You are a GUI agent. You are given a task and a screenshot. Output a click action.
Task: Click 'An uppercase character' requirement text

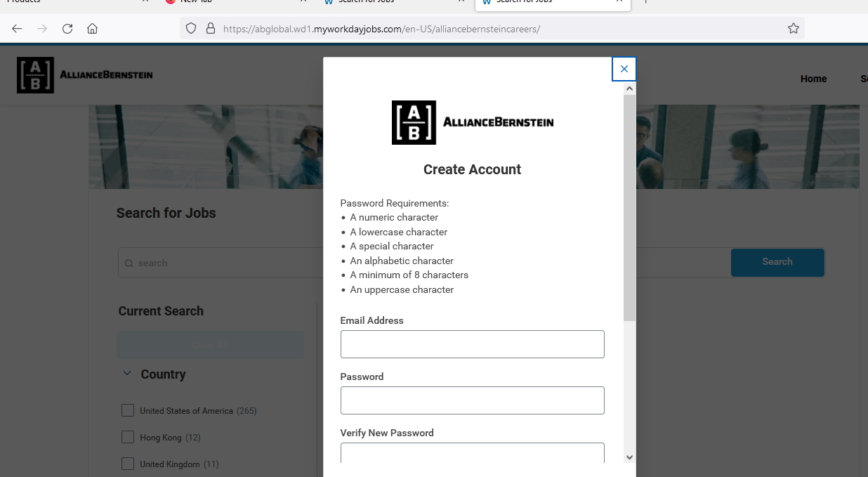(x=402, y=289)
